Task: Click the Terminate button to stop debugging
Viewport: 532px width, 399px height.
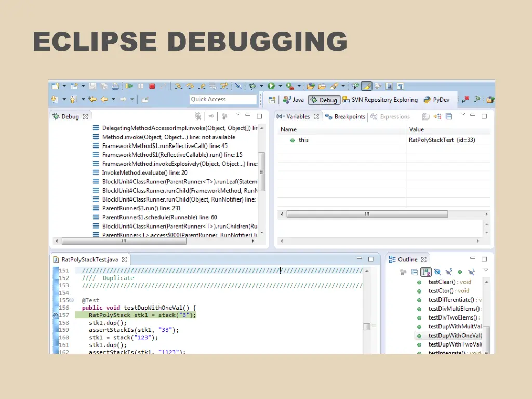Action: pyautogui.click(x=152, y=86)
